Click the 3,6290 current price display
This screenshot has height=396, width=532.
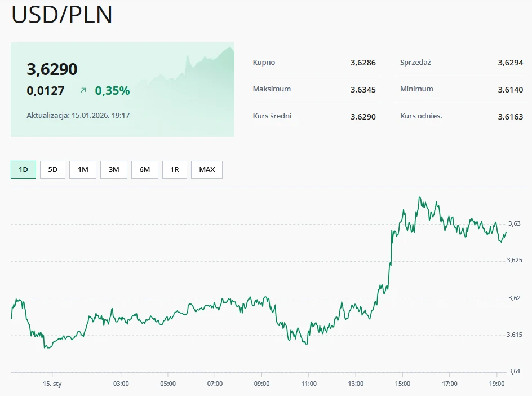coord(52,68)
